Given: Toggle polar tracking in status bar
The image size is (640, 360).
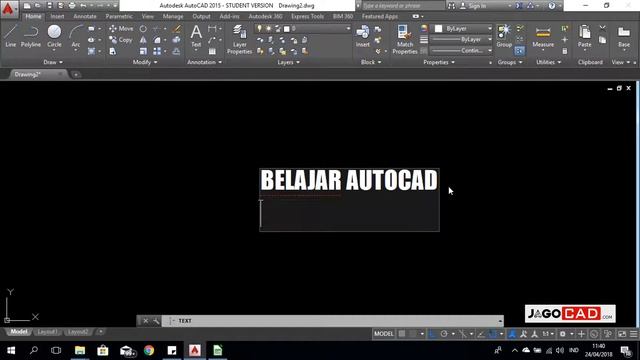Looking at the screenshot, I should tap(444, 334).
